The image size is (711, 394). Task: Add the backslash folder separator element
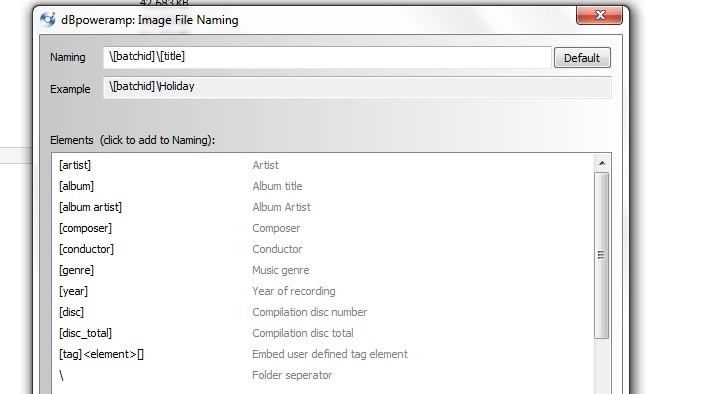click(61, 375)
